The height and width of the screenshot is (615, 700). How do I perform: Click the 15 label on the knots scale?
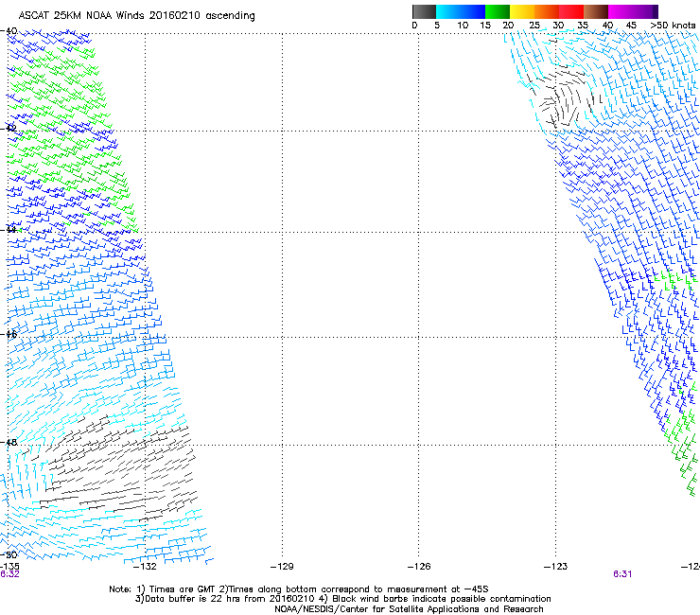(x=485, y=26)
